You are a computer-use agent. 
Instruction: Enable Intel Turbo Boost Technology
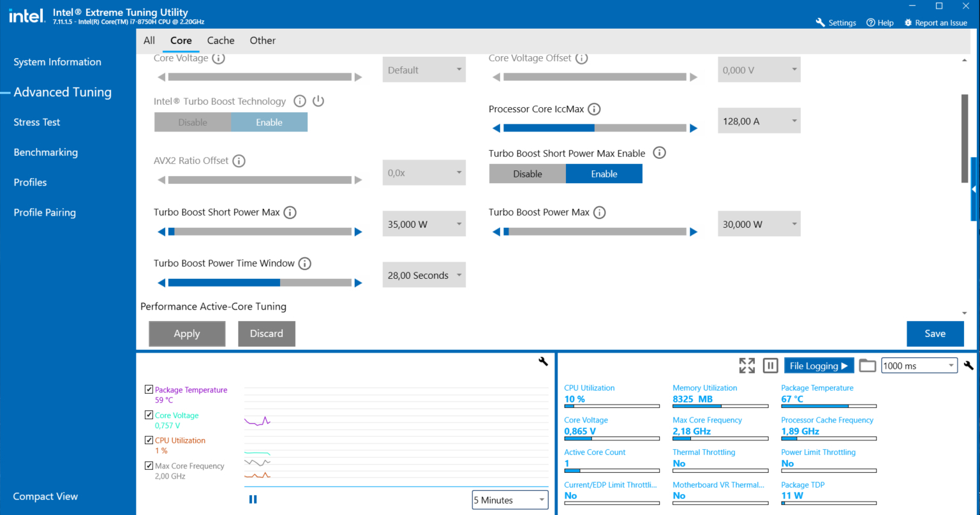tap(269, 123)
